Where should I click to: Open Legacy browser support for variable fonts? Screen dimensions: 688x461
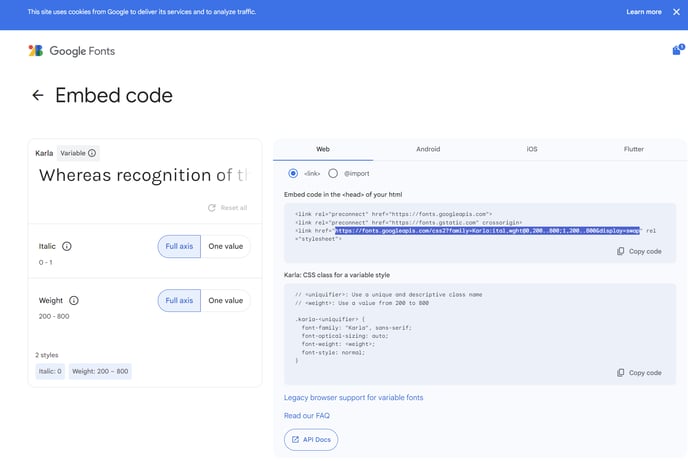point(353,397)
